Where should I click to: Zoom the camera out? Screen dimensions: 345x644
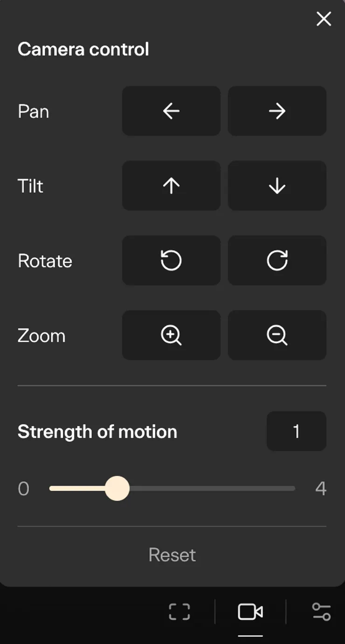click(x=277, y=335)
